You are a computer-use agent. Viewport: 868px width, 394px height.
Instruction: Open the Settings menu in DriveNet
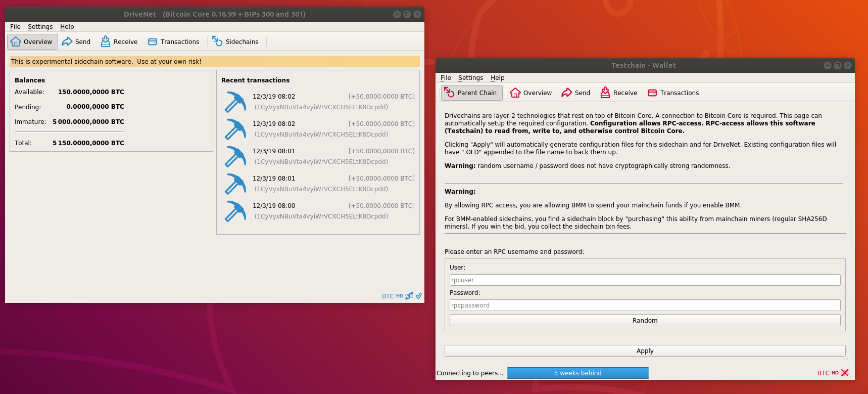40,27
